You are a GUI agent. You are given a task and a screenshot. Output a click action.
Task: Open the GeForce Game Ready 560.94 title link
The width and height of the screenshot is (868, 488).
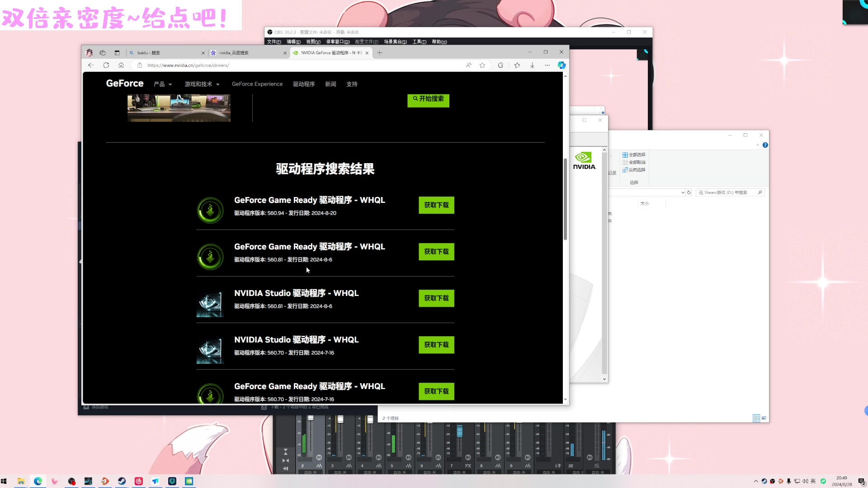click(310, 200)
